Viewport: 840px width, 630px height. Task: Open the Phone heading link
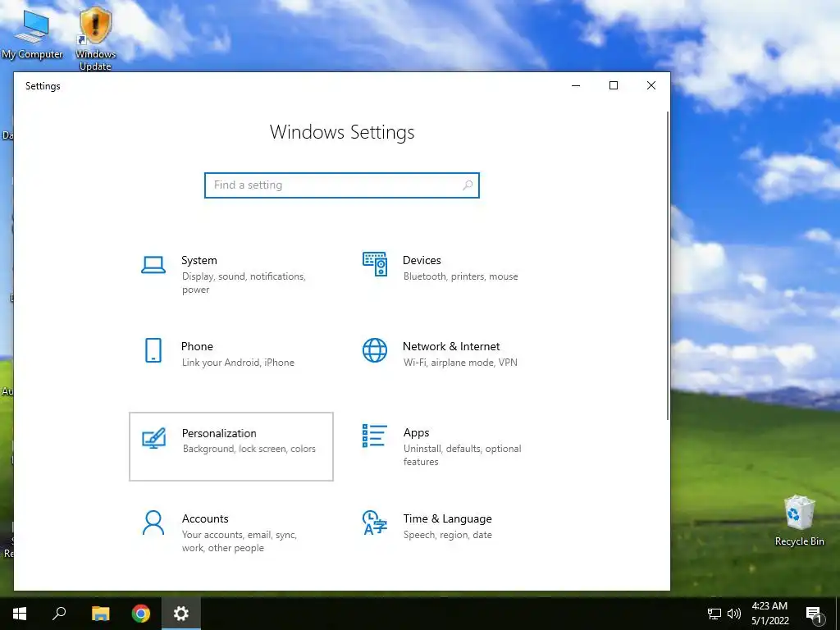point(197,346)
